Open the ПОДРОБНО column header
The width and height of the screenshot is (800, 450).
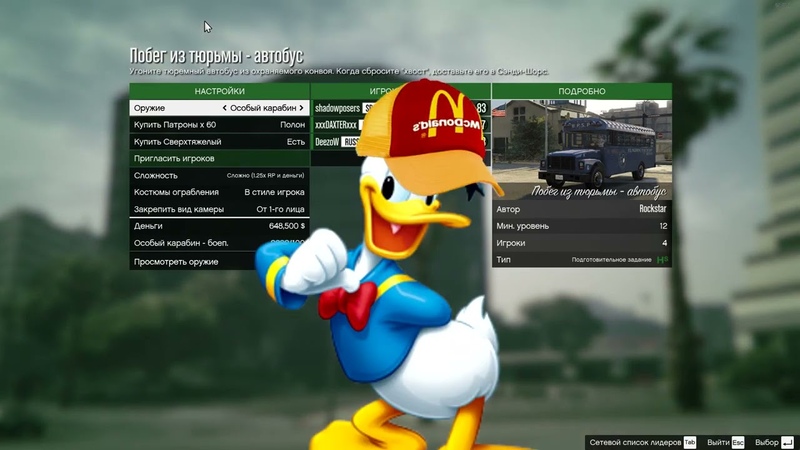(x=582, y=91)
